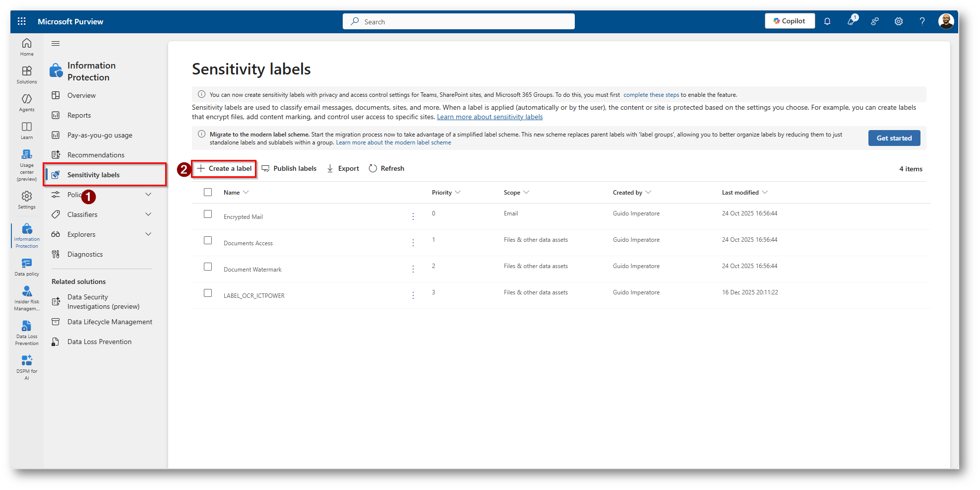
Task: Open the Last modified column dropdown
Action: click(765, 192)
